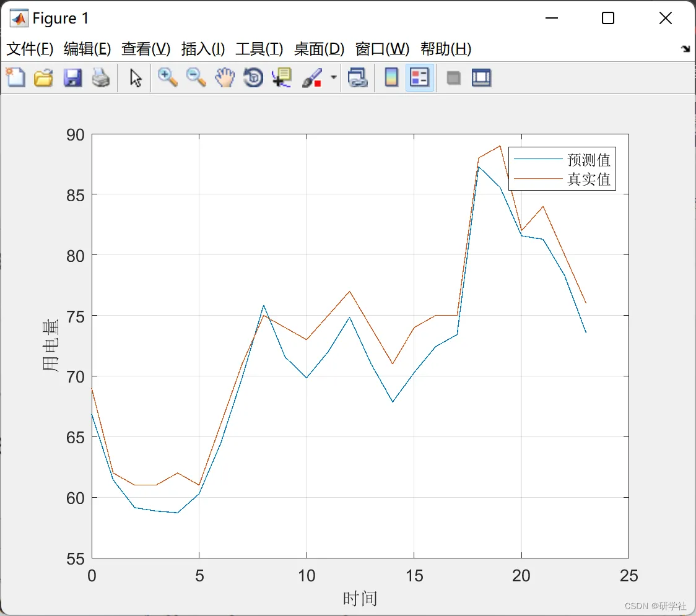Viewport: 696px width, 616px height.
Task: Open the 插入(I) menu
Action: click(203, 49)
